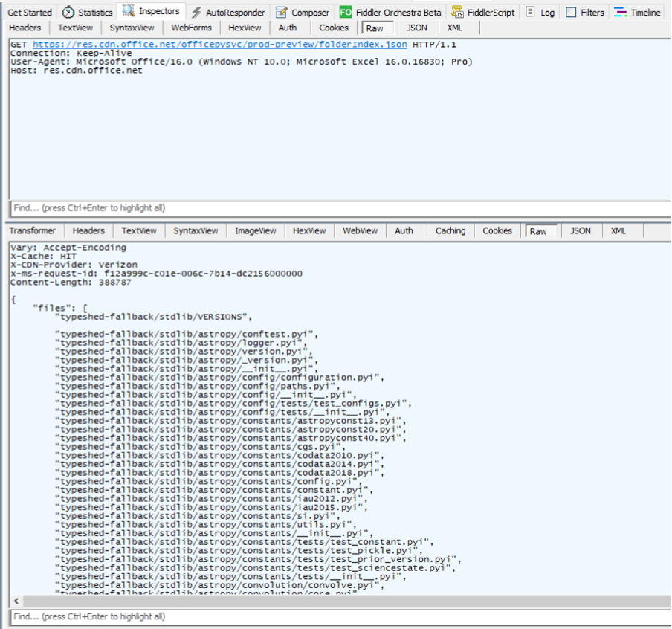Click the "Vary: Accept-Encoding" response line
The image size is (672, 629).
click(68, 248)
